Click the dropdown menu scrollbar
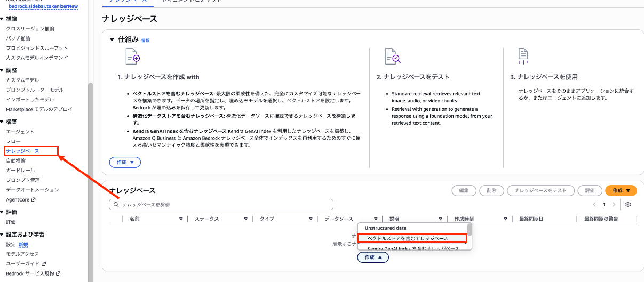Image resolution: width=644 pixels, height=282 pixels. [x=470, y=230]
